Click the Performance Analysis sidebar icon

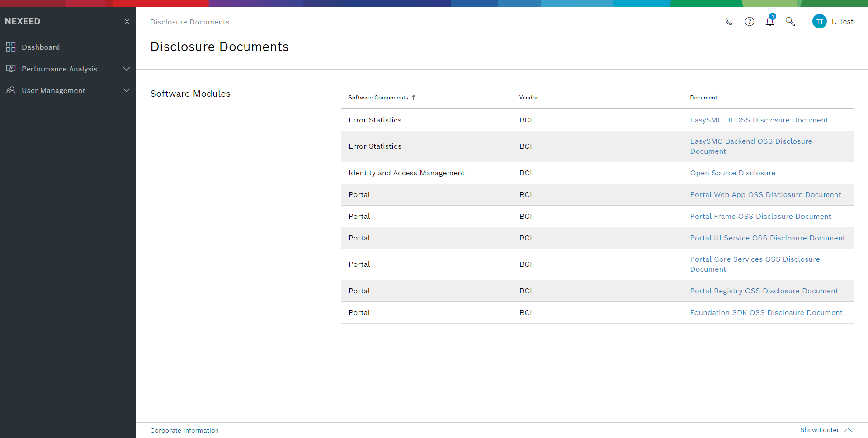tap(11, 69)
